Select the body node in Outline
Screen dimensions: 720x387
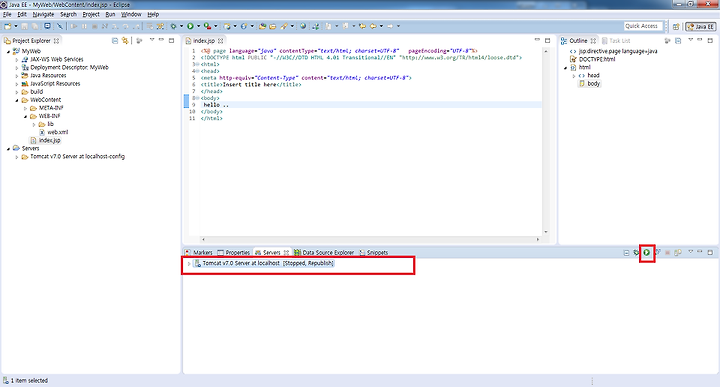(590, 84)
